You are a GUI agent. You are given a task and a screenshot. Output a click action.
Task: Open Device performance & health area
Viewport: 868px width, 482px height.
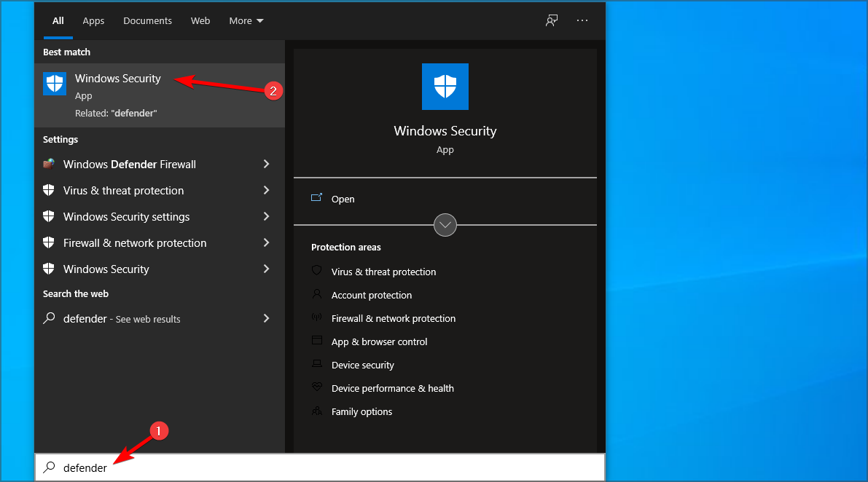[393, 388]
